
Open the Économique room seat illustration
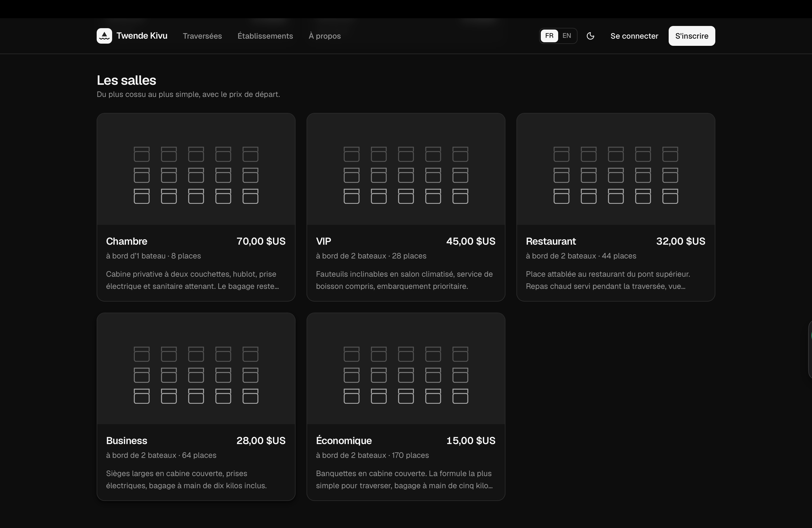point(406,368)
